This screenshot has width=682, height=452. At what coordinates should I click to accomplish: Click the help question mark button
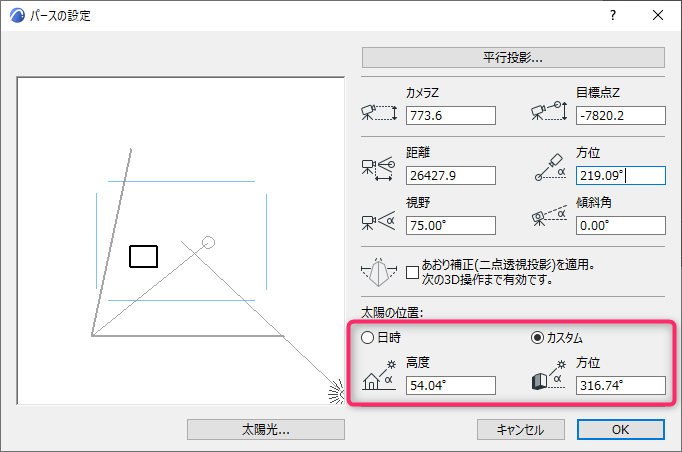(613, 16)
